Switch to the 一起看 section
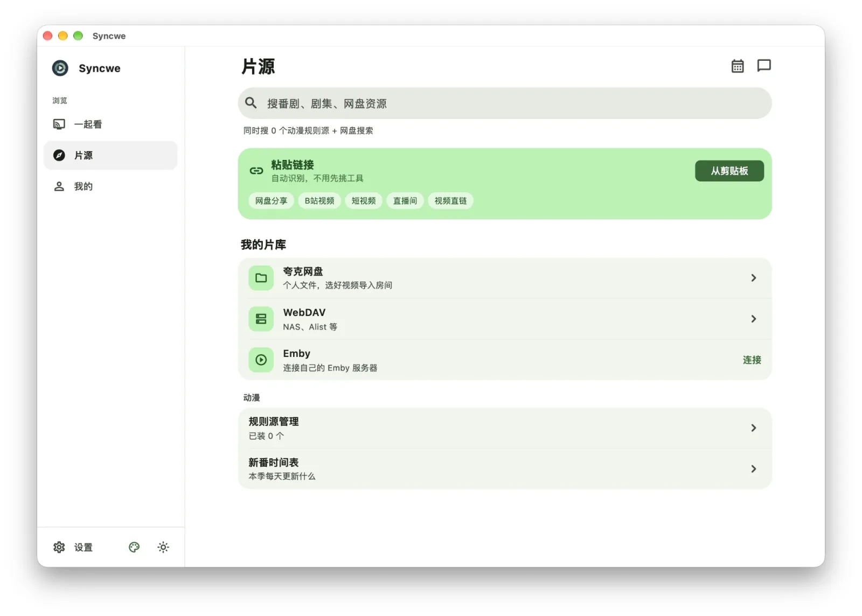 point(110,124)
